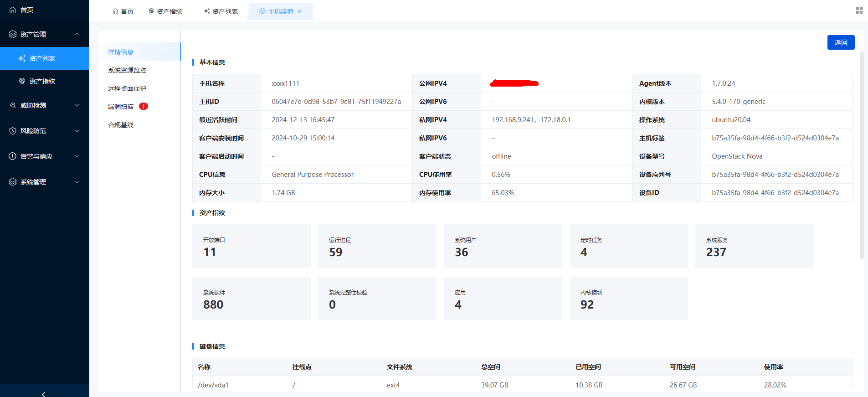Switch to the 资产列表 tab
The image size is (868, 397).
221,11
